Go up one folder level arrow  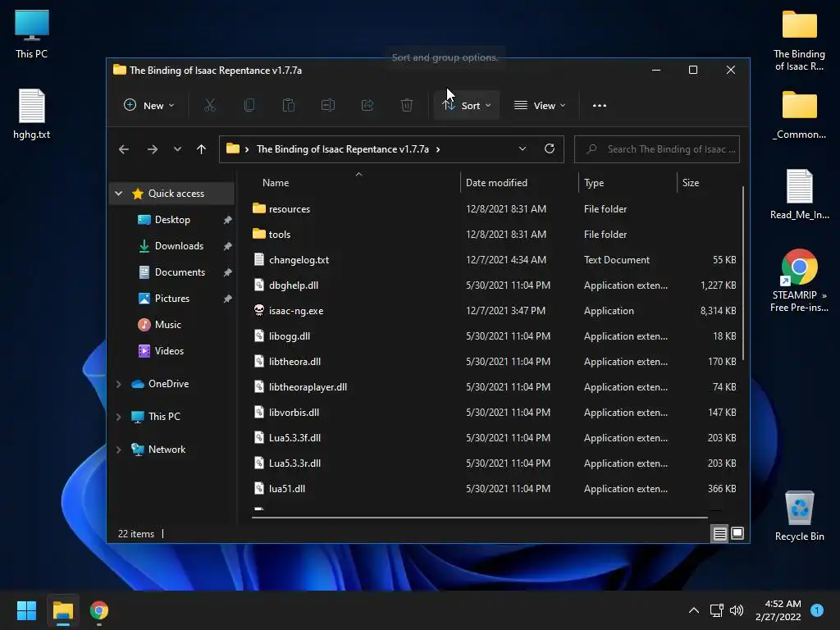202,149
